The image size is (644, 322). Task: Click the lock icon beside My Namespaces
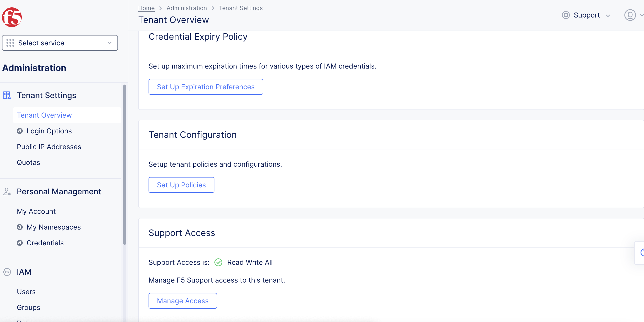click(x=20, y=227)
